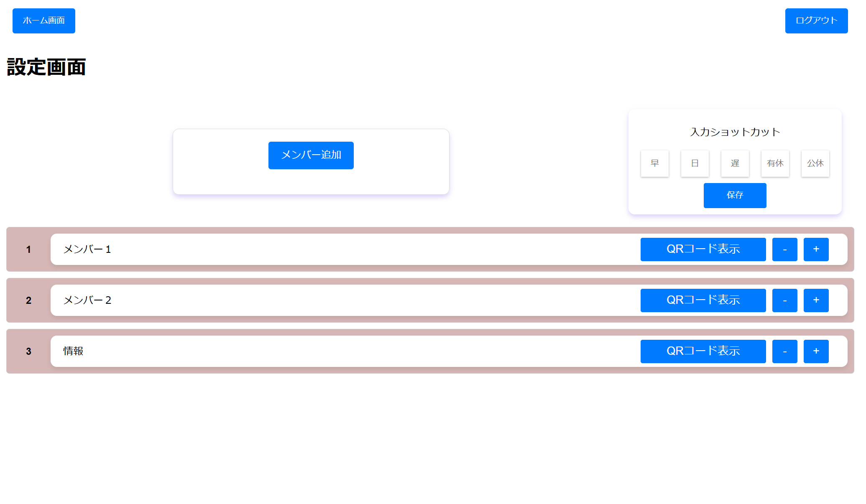
Task: Click the 早 shortcut input field
Action: tap(655, 163)
